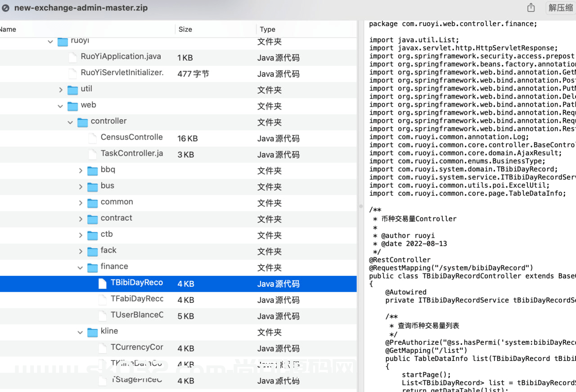Click the kline folder name
The height and width of the screenshot is (392, 576).
pyautogui.click(x=109, y=331)
